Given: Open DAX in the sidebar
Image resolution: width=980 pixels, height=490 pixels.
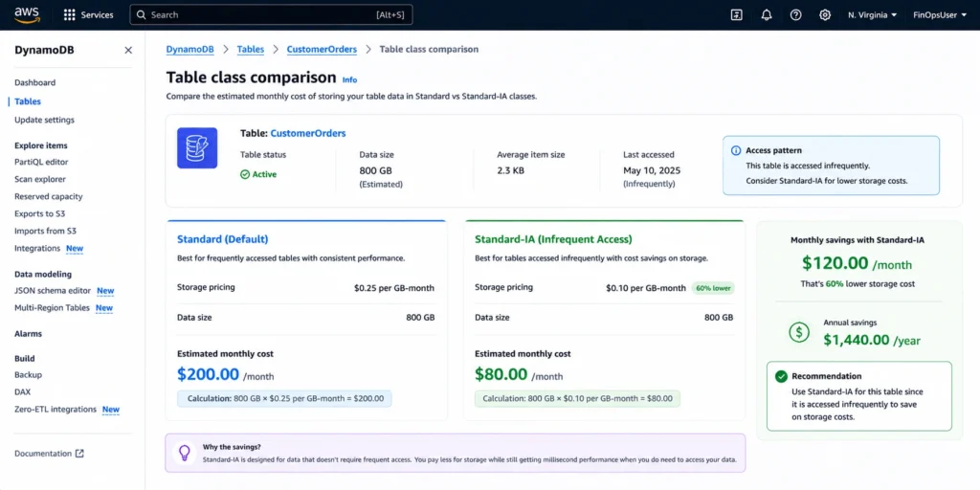Looking at the screenshot, I should point(23,391).
